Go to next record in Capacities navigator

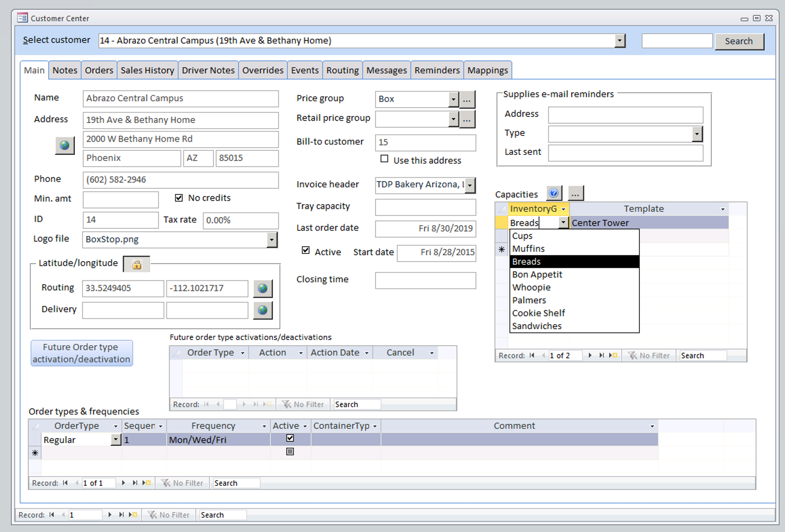pyautogui.click(x=590, y=355)
